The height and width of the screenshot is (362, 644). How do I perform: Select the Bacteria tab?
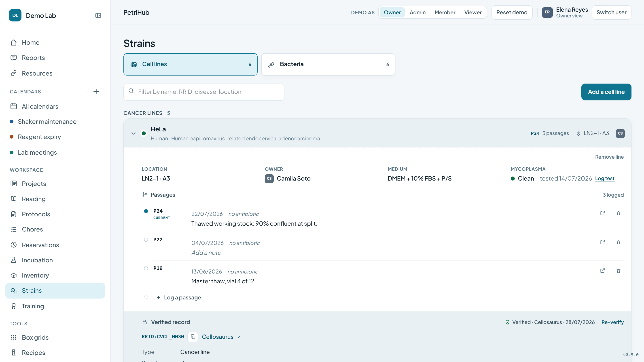328,64
